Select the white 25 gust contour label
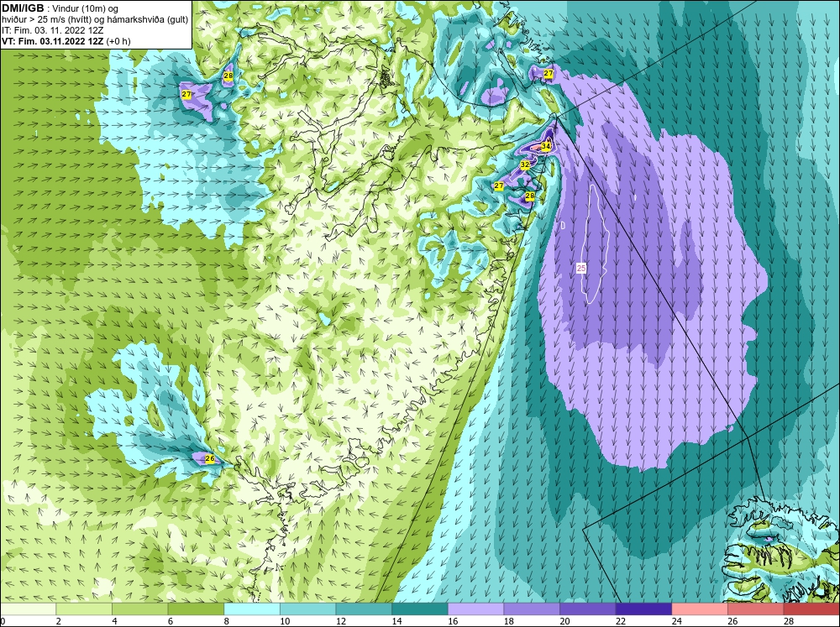Image resolution: width=840 pixels, height=627 pixels. (x=581, y=269)
